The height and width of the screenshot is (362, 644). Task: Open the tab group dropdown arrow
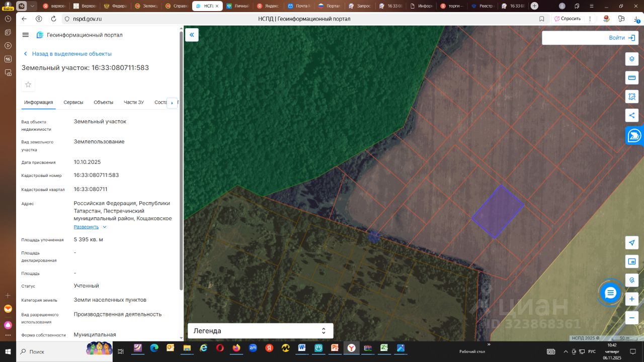[33, 6]
